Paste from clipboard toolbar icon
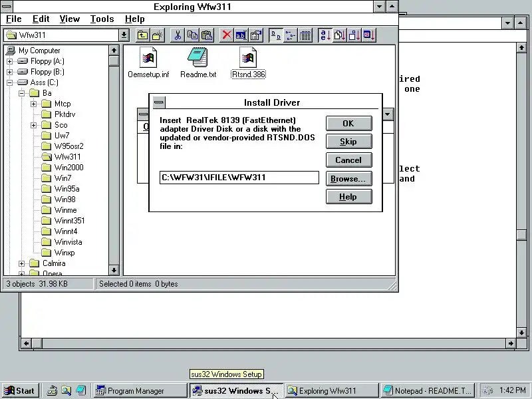The width and height of the screenshot is (532, 399). [207, 35]
